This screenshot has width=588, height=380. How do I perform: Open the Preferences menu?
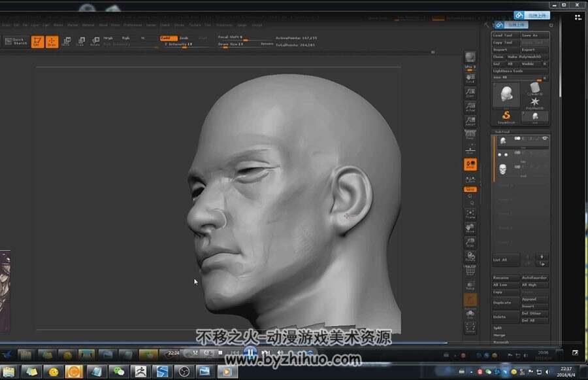click(x=133, y=25)
